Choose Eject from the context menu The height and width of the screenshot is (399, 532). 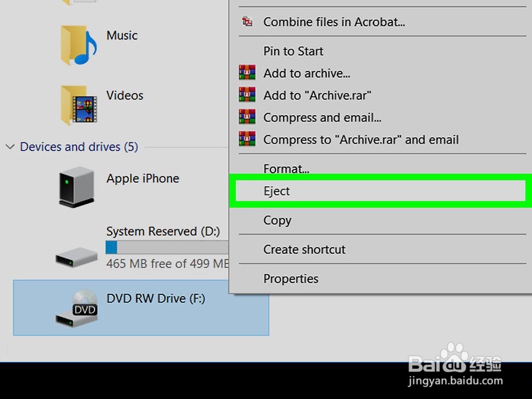[x=380, y=191]
